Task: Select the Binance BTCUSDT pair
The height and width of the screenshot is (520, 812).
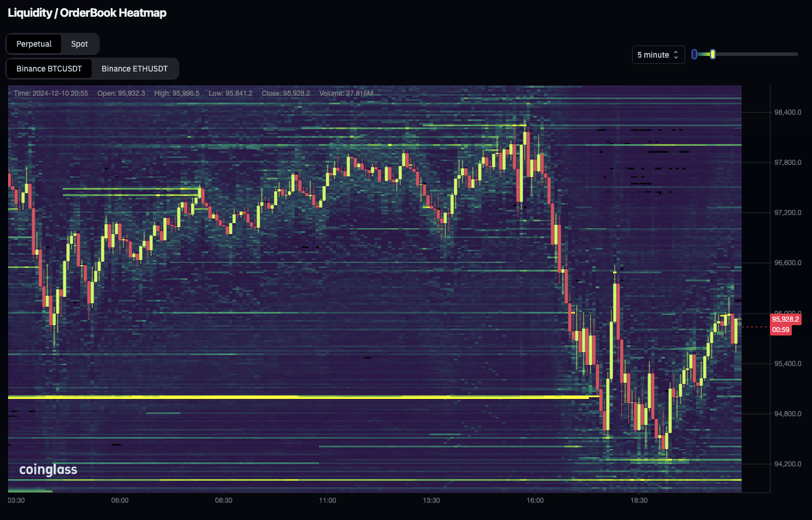Action: [49, 69]
